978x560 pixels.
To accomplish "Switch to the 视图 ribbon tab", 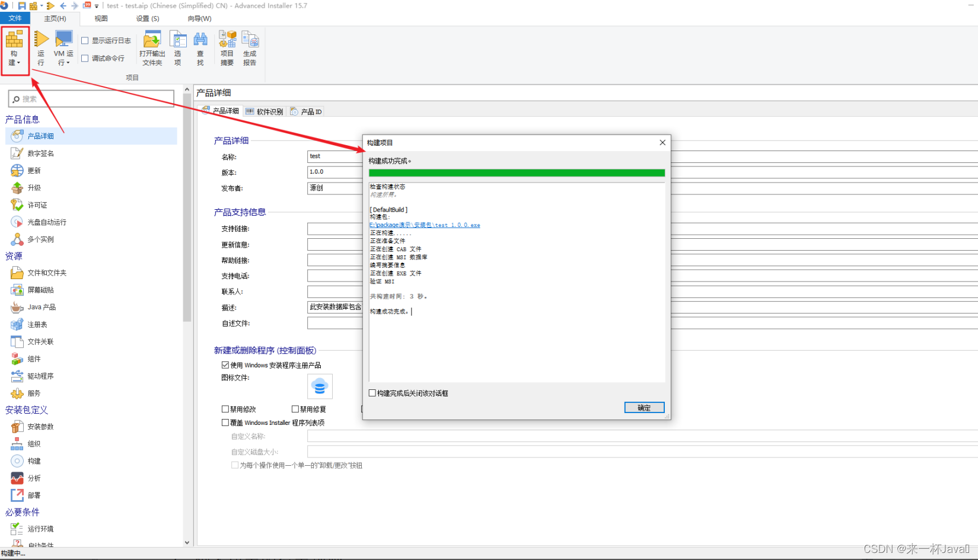I will 101,18.
